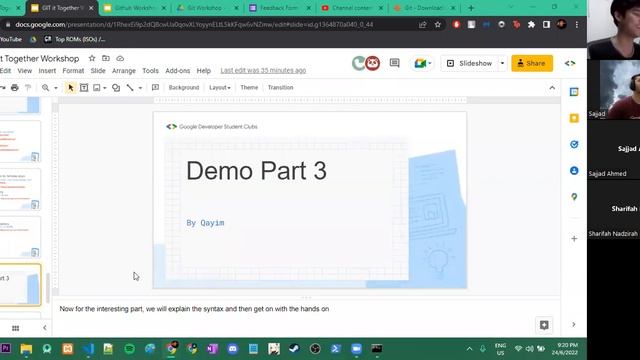Open the Background options
The height and width of the screenshot is (360, 640).
184,87
